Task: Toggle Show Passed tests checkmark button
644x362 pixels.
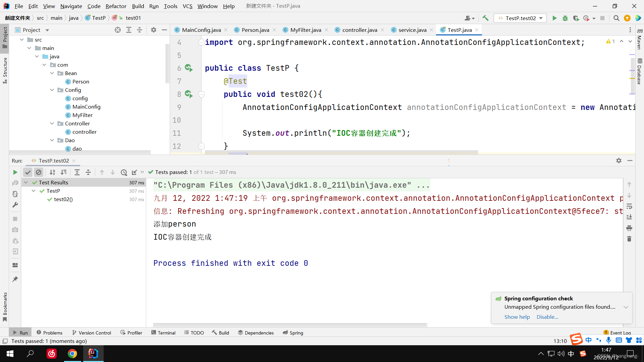Action: pyautogui.click(x=28, y=172)
